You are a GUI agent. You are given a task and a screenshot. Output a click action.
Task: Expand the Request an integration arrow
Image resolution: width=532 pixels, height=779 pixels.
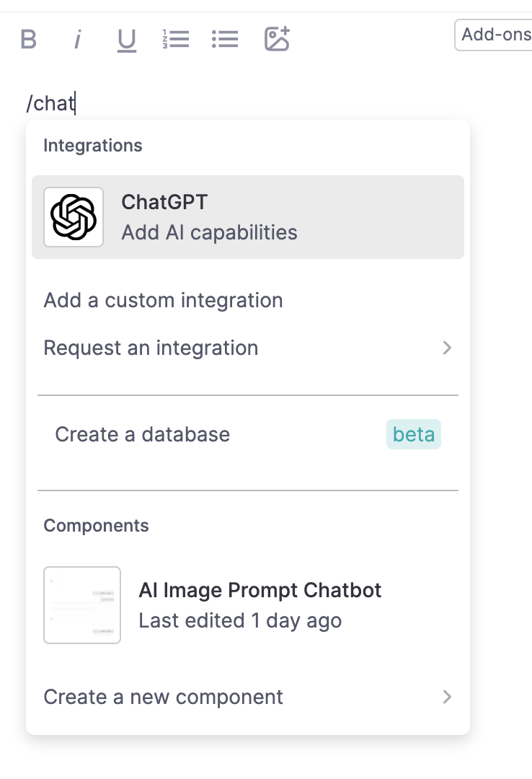click(447, 348)
